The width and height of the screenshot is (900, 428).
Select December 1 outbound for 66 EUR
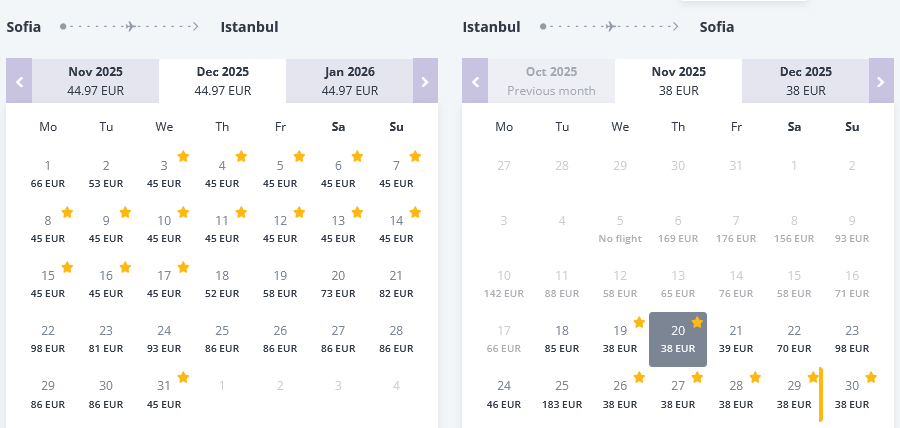(x=48, y=173)
